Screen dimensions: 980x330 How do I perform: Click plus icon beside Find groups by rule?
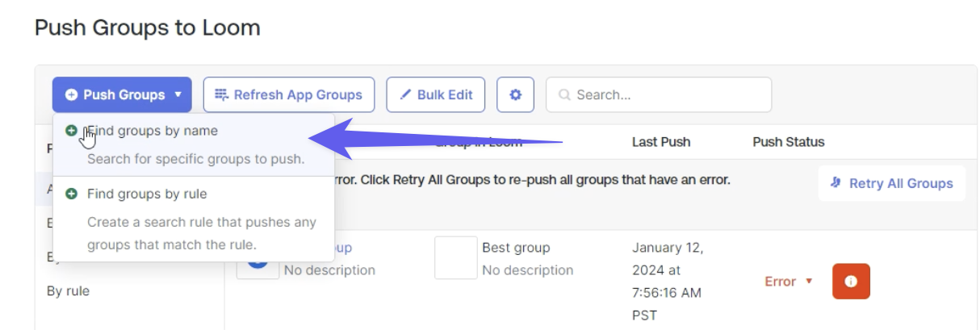tap(72, 194)
